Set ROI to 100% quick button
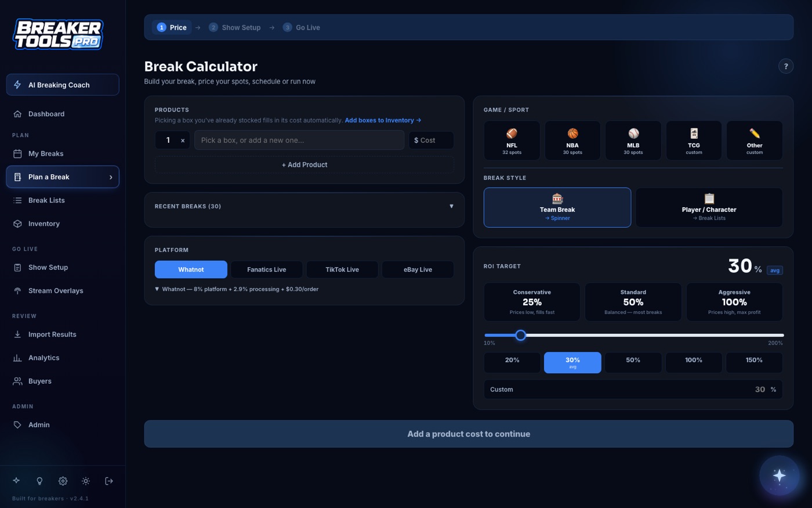This screenshot has width=812, height=508. point(694,362)
